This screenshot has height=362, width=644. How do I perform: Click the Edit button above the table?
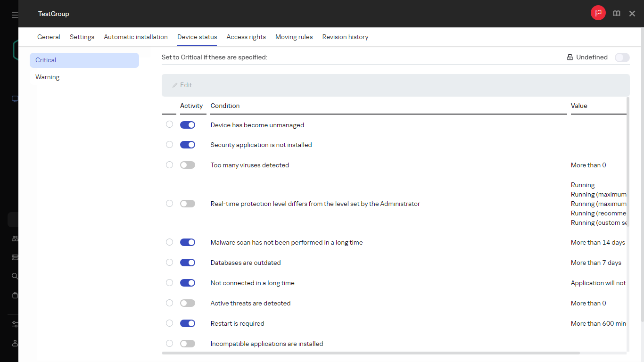182,85
